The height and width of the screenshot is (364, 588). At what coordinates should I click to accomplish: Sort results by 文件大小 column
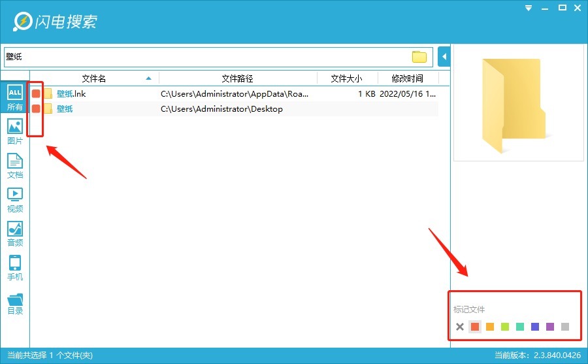pyautogui.click(x=346, y=78)
